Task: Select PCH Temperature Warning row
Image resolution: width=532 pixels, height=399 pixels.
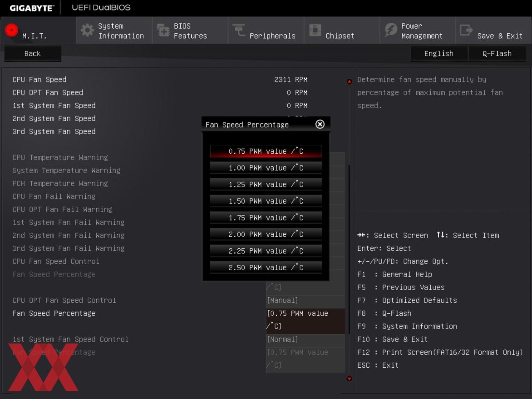Action: point(60,183)
